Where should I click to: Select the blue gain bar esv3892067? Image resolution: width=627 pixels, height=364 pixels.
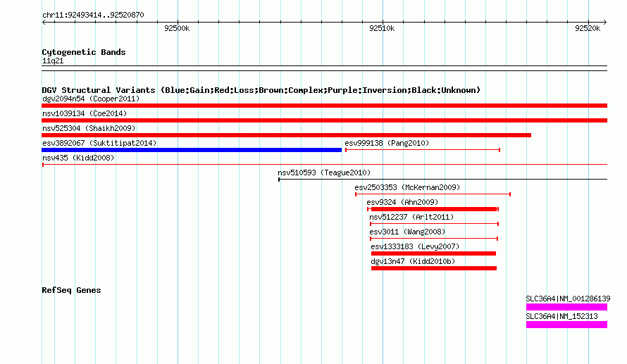tap(192, 150)
